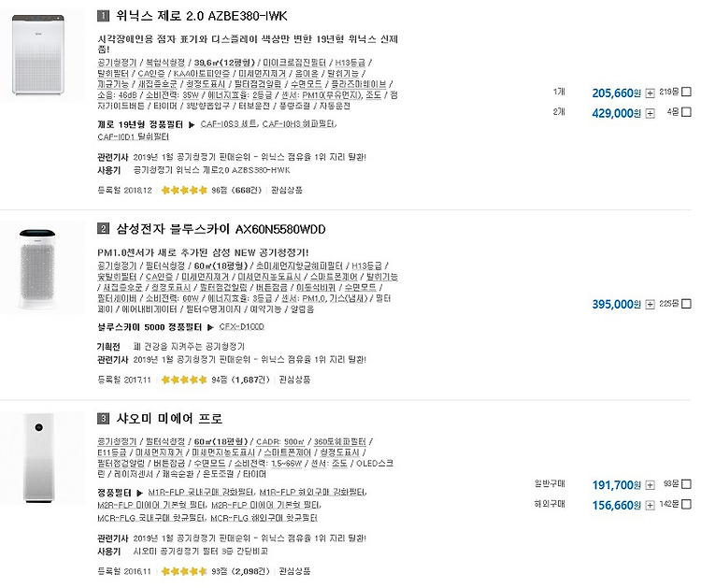This screenshot has width=701, height=588.
Task: Check the compare box for 429,000원 offer
Action: point(687,112)
